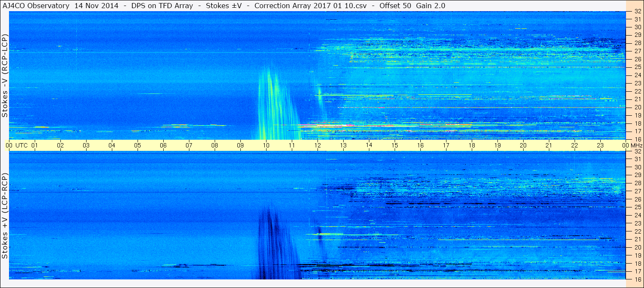This screenshot has width=644, height=288.
Task: Select the 07 hour tick label
Action: (189, 145)
